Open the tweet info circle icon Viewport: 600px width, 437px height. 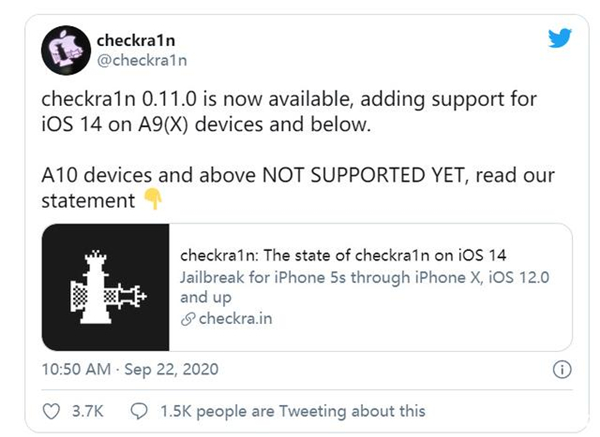(x=562, y=369)
